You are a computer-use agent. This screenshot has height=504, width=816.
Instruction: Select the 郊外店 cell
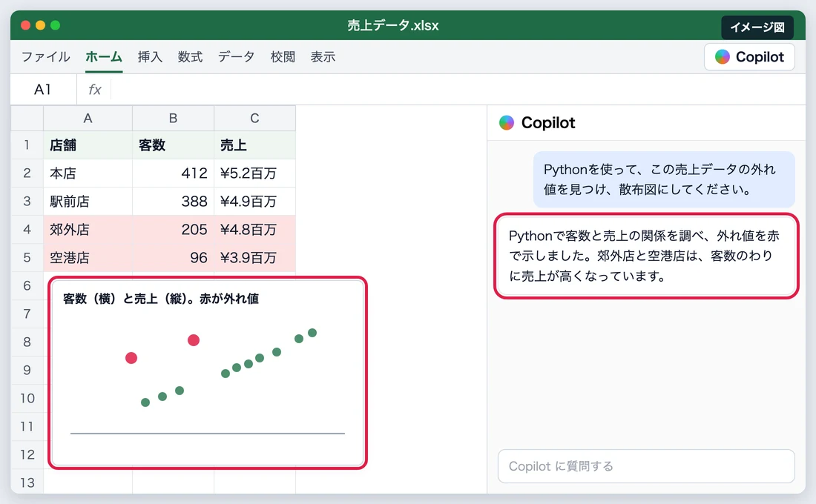pos(88,229)
